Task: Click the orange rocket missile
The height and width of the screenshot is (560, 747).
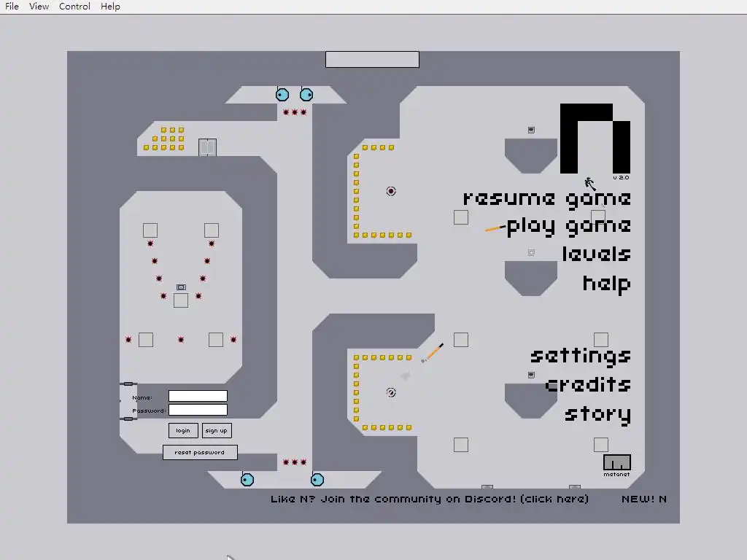Action: point(433,353)
